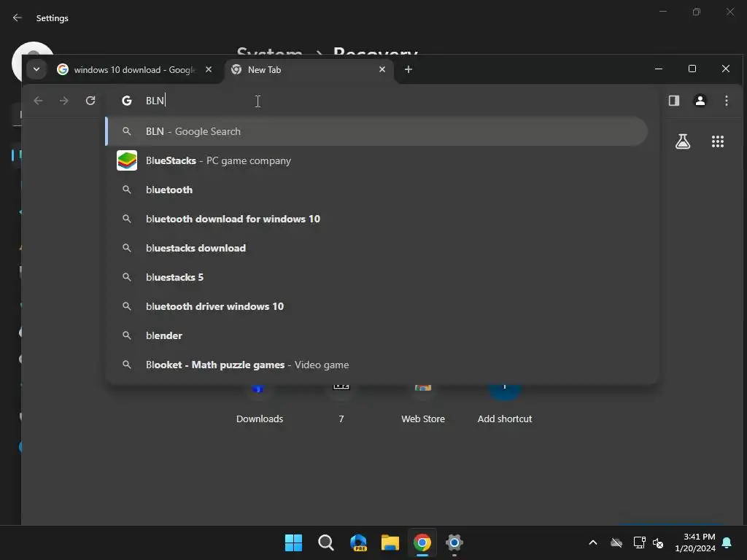Go back in Settings window
This screenshot has height=560, width=747.
click(18, 17)
